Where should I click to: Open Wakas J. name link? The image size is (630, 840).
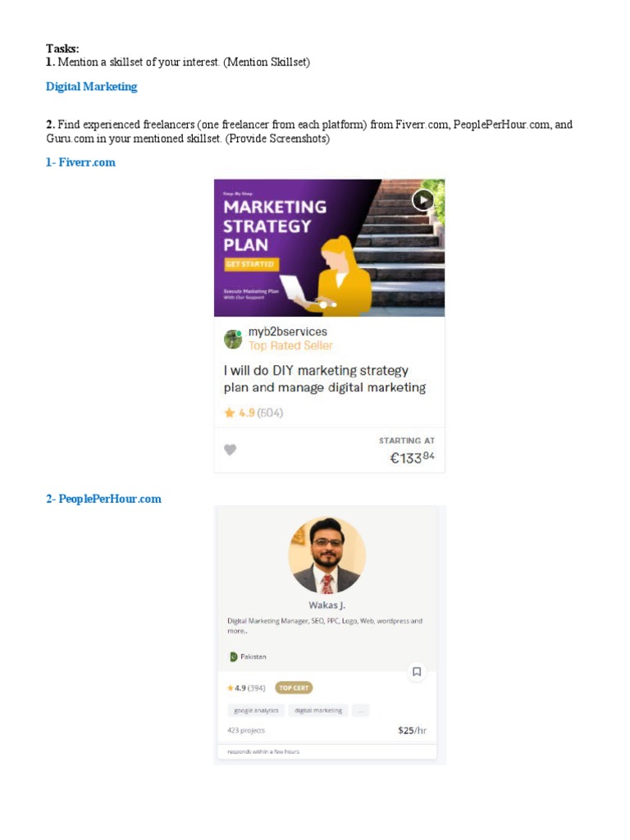point(326,605)
